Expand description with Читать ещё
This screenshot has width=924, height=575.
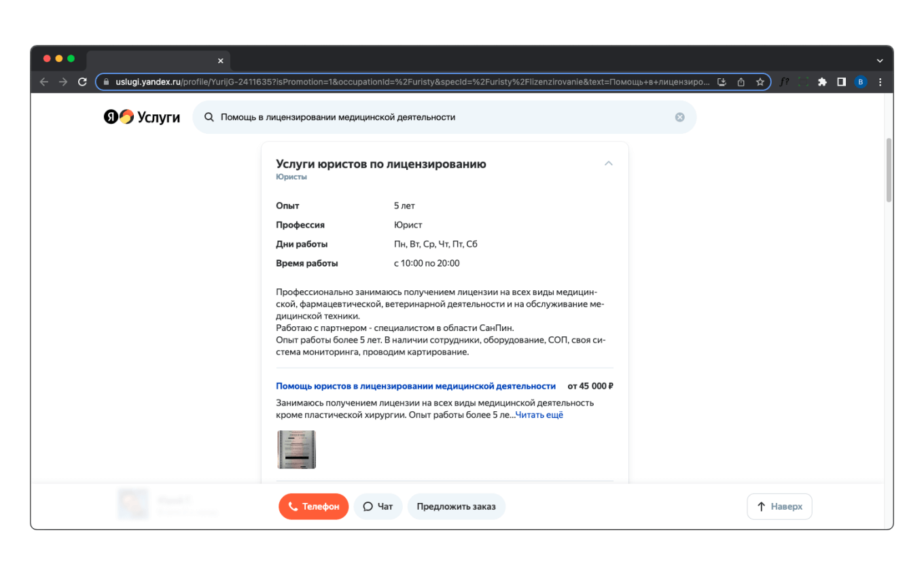[539, 415]
